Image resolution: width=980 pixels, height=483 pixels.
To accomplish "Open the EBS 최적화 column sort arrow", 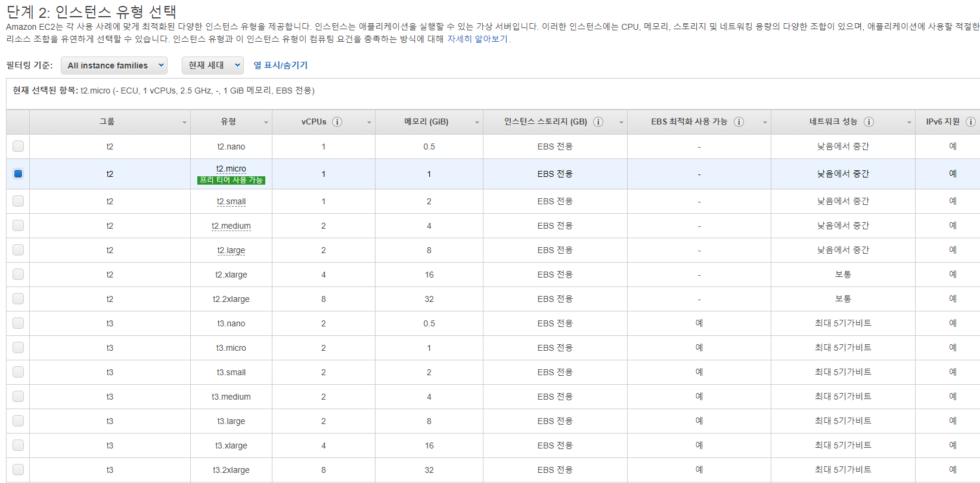I will [765, 122].
